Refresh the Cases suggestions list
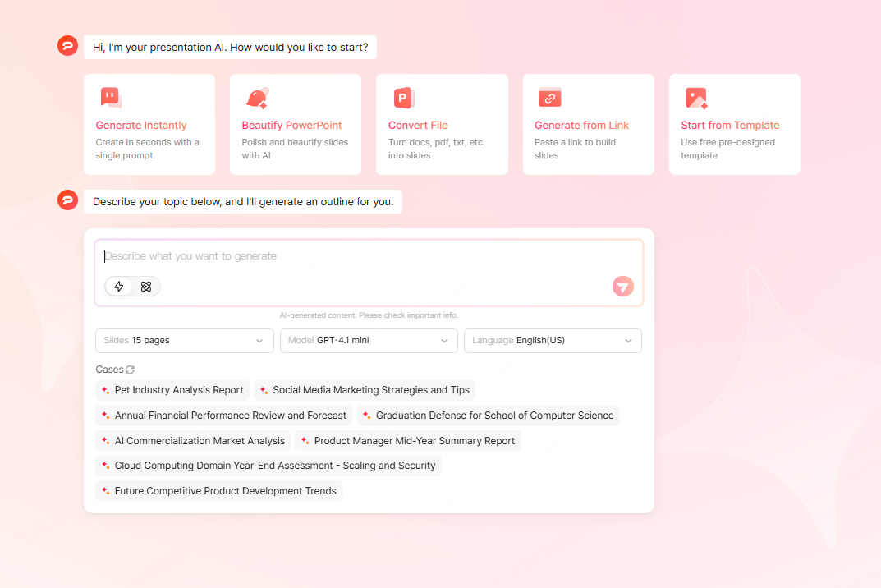Screen dimensions: 881x588 coord(130,370)
